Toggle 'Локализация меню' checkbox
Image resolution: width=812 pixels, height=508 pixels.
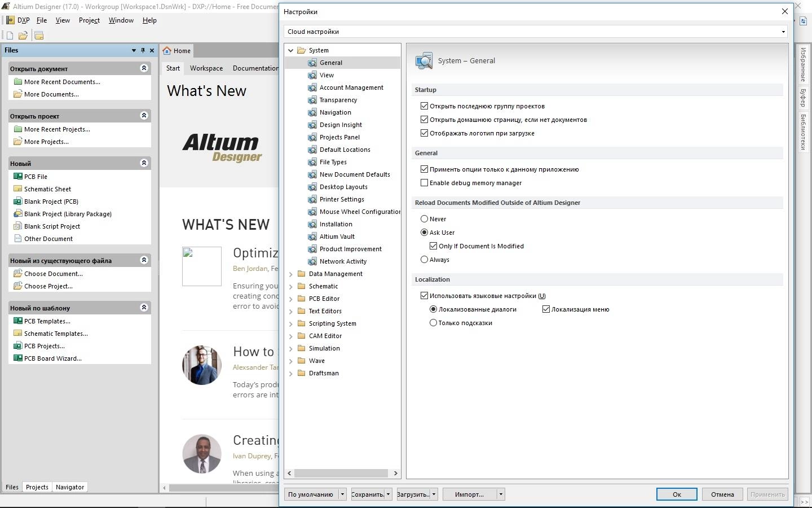tap(546, 309)
